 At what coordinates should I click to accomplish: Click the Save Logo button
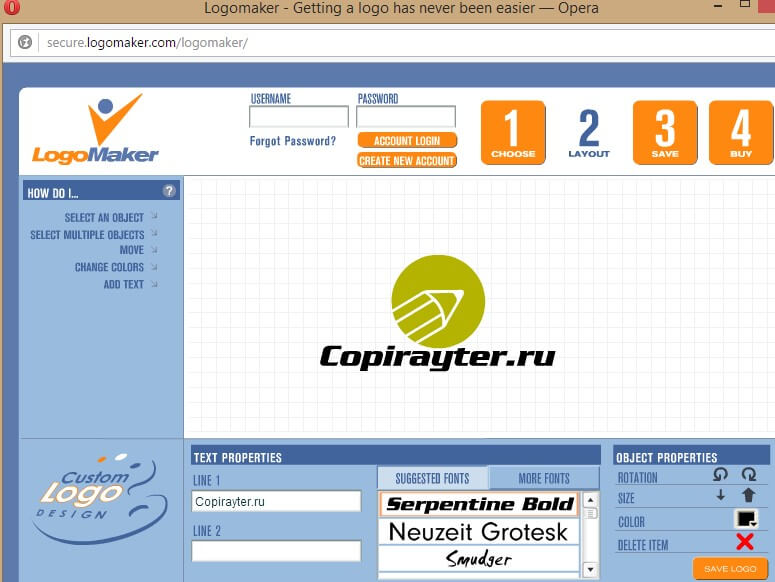coord(730,569)
